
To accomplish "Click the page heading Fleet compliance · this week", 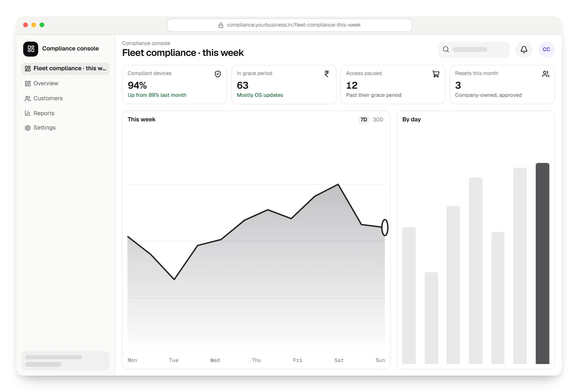I will tap(183, 53).
